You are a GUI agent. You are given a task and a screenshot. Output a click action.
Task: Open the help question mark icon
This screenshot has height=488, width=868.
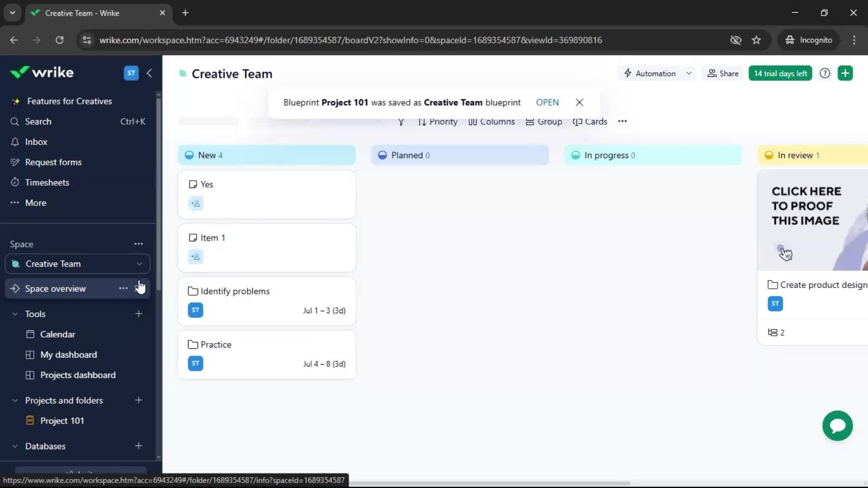825,73
